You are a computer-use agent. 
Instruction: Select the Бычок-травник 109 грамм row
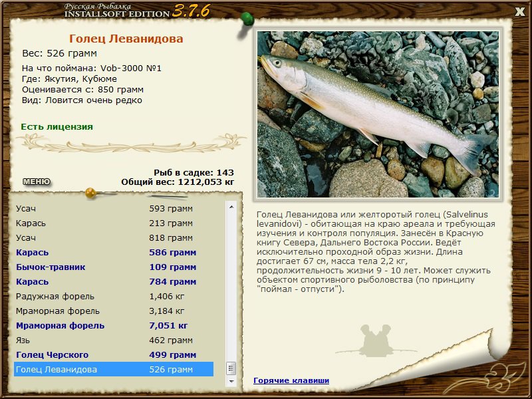114,267
